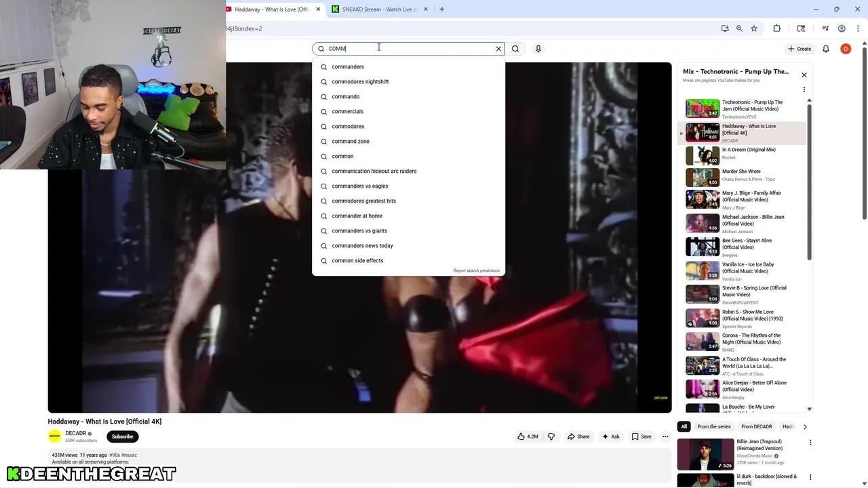Screen dimensions: 868x488
Task: Open the browser zoom magnifier icon
Action: pyautogui.click(x=739, y=28)
